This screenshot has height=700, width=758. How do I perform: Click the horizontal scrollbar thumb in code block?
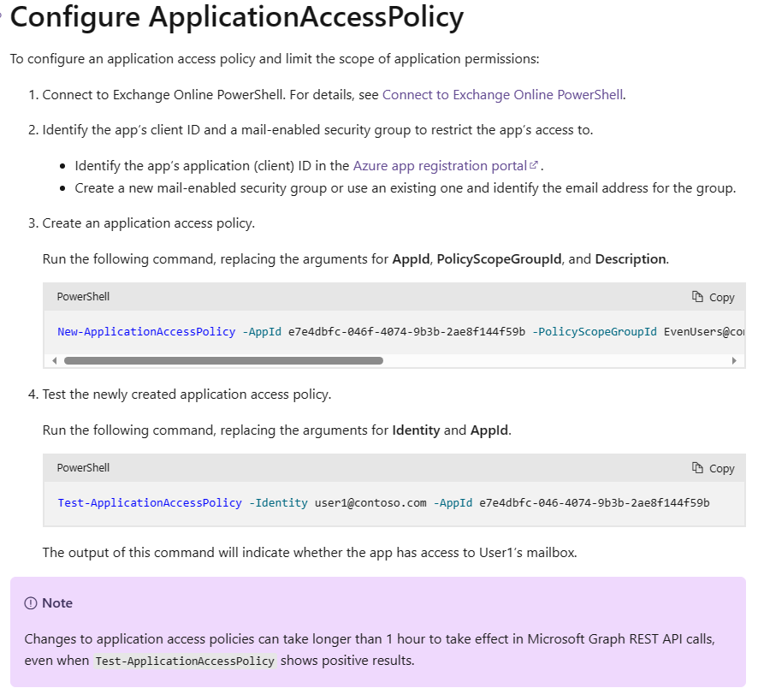pos(223,360)
